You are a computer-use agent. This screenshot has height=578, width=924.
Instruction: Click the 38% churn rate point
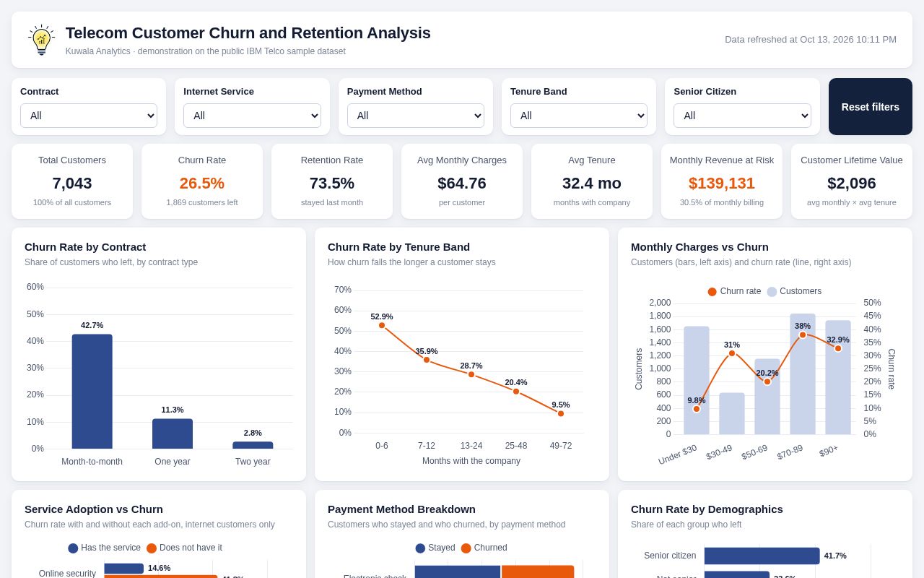point(803,335)
